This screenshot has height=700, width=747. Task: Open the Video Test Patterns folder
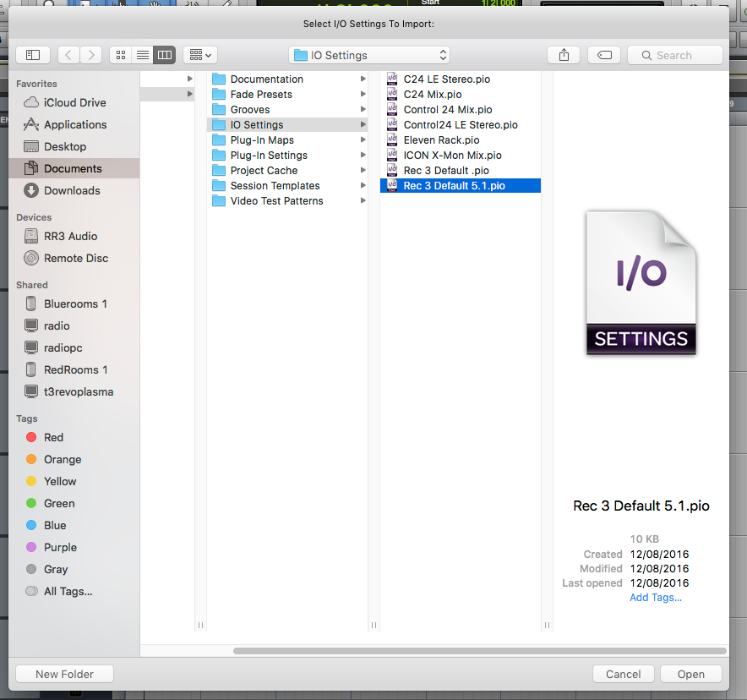[x=287, y=200]
